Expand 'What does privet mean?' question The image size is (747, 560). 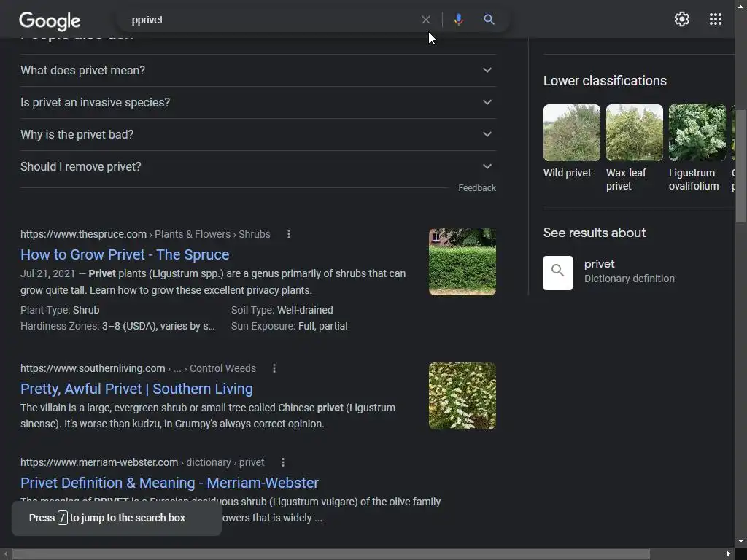[258, 71]
